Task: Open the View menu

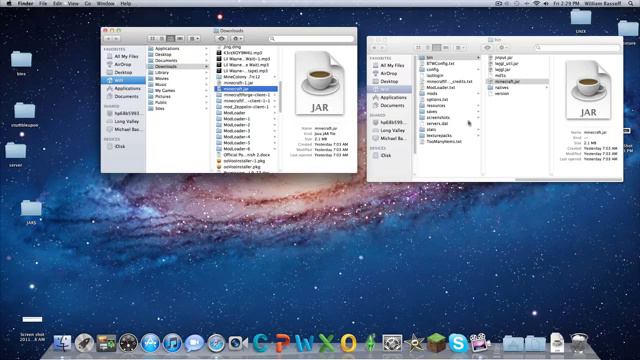Action: point(73,3)
